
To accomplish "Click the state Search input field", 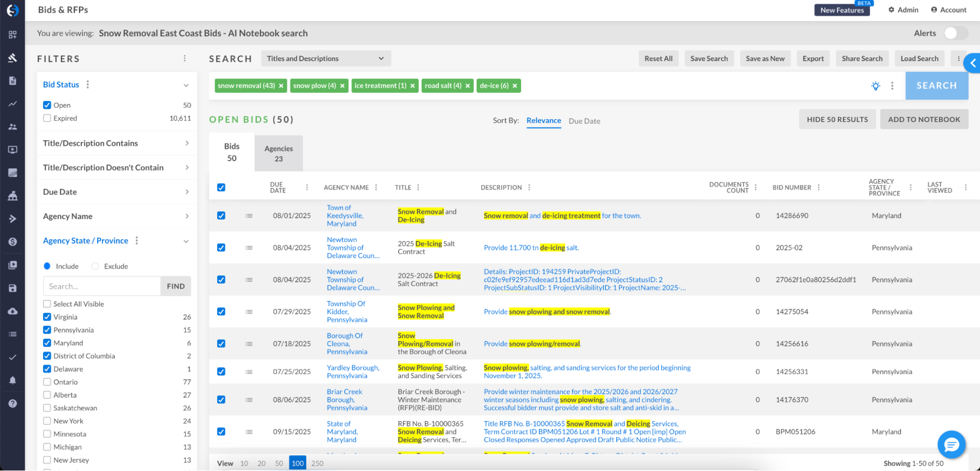I will click(x=102, y=286).
